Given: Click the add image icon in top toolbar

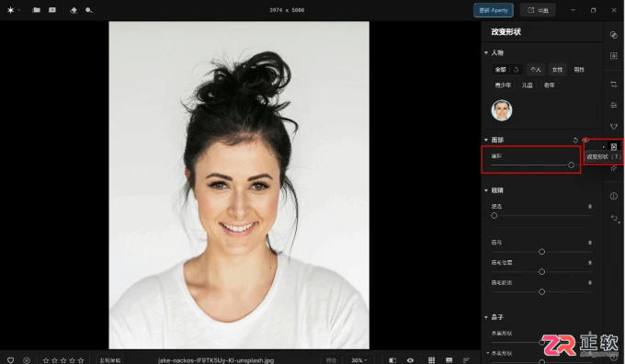Looking at the screenshot, I should (52, 10).
